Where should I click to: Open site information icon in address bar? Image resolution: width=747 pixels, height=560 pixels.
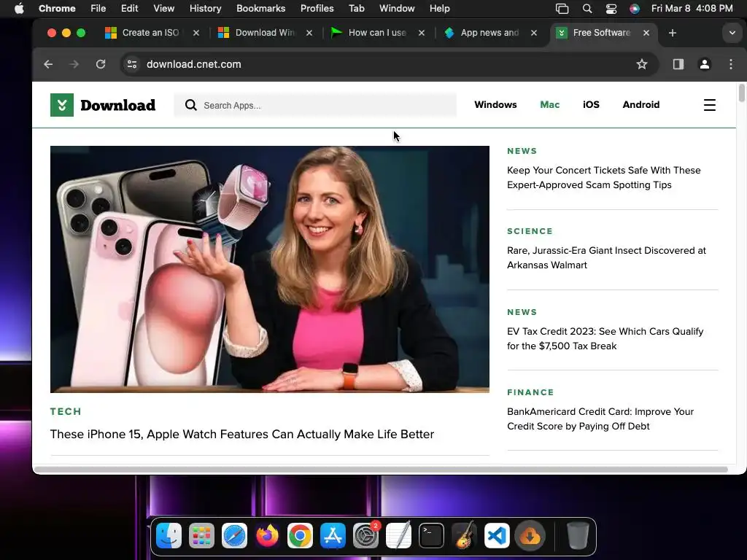tap(132, 64)
